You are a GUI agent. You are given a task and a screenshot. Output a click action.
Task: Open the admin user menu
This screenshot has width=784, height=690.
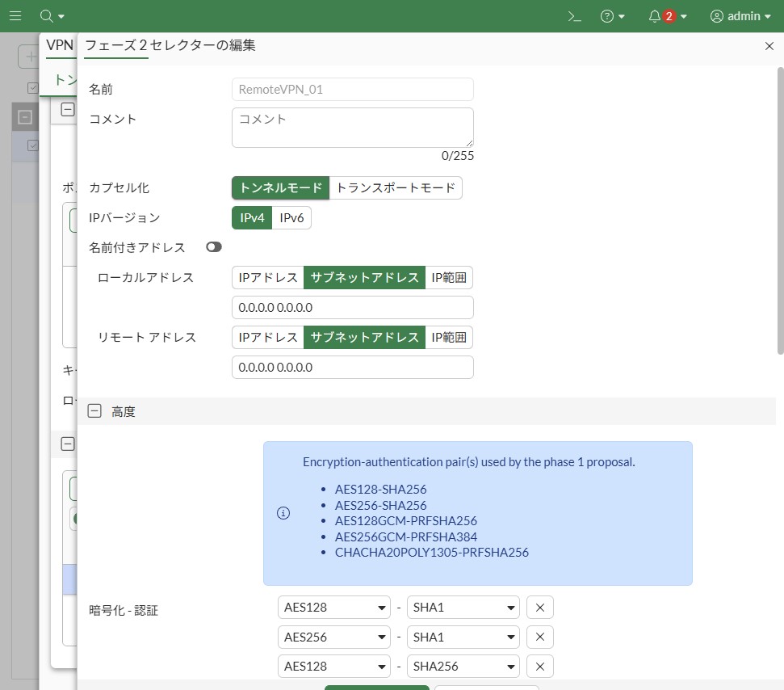point(740,16)
